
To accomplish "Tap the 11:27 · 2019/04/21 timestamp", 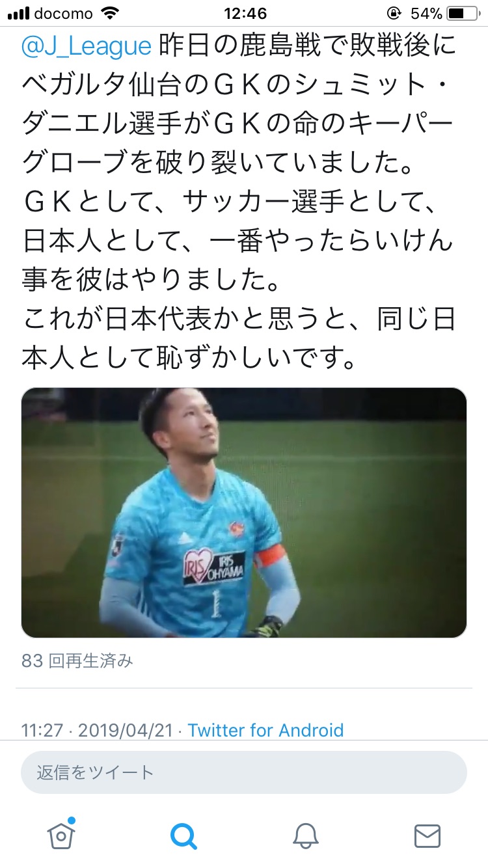I will point(98,730).
